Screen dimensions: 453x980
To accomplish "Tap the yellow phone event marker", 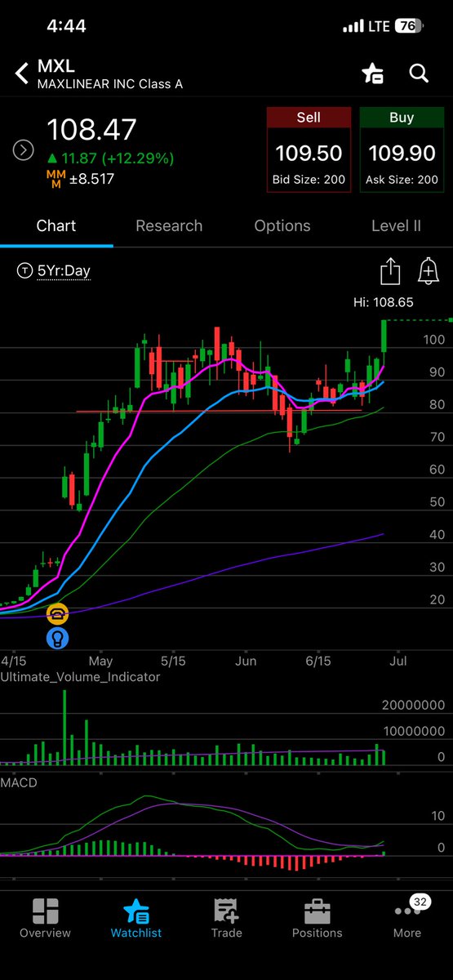I will (58, 614).
